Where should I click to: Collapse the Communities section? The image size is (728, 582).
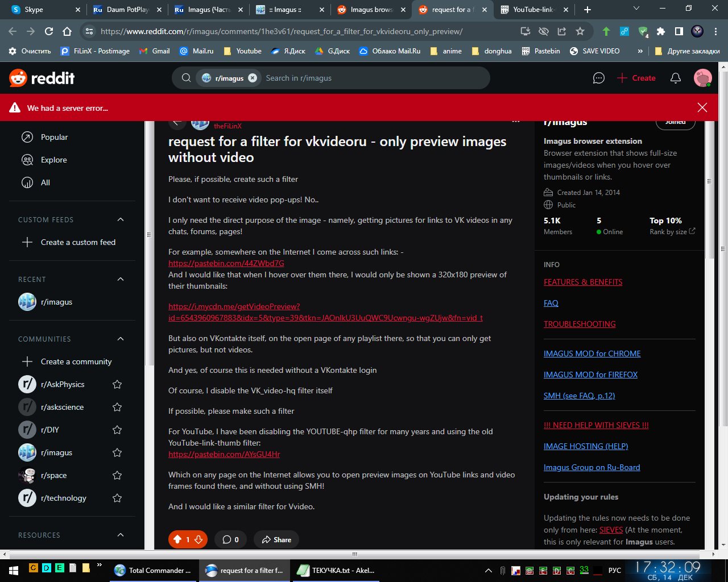120,339
